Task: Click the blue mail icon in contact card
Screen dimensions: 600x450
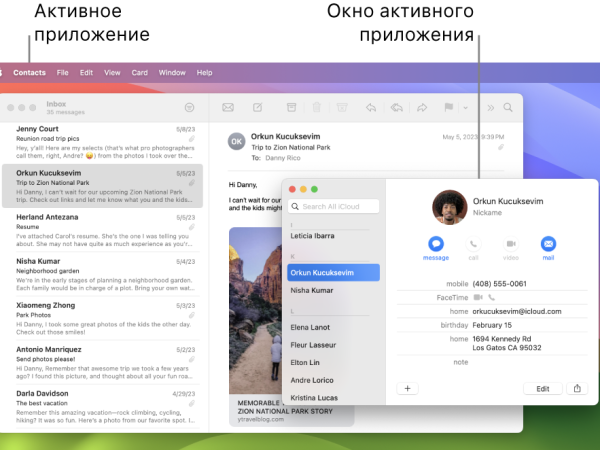Action: [548, 244]
